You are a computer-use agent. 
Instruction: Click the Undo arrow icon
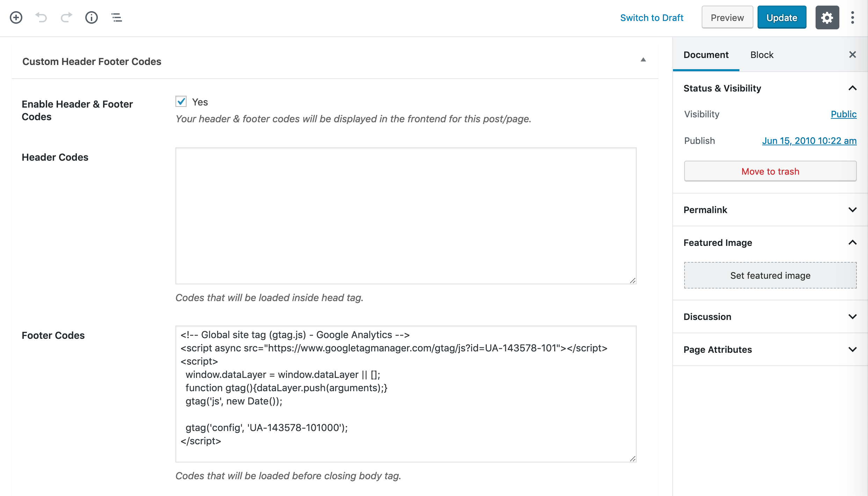pyautogui.click(x=41, y=17)
